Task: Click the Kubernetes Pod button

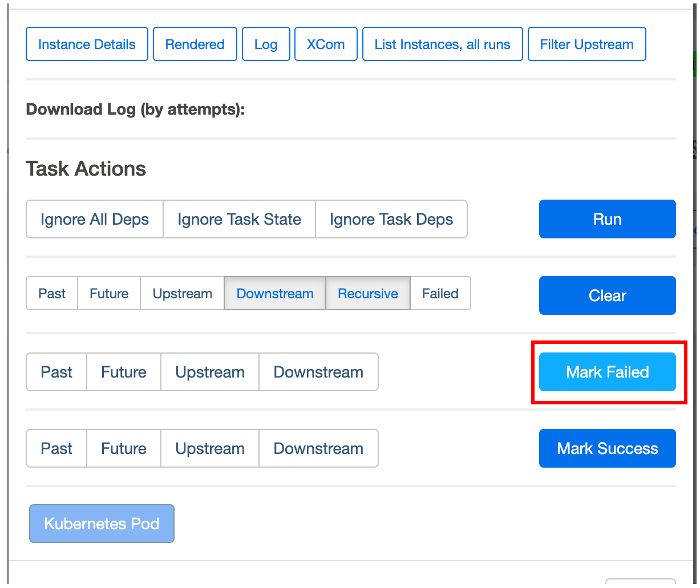Action: pyautogui.click(x=102, y=524)
